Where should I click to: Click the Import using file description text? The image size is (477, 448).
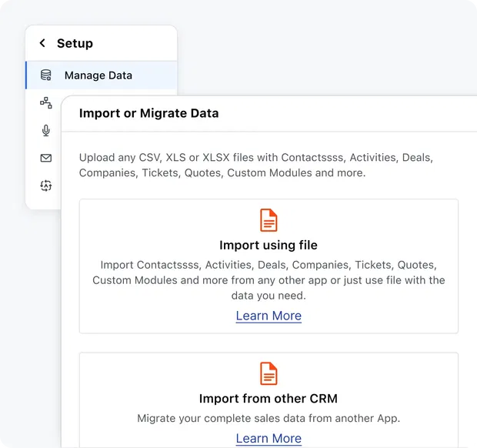pos(269,280)
